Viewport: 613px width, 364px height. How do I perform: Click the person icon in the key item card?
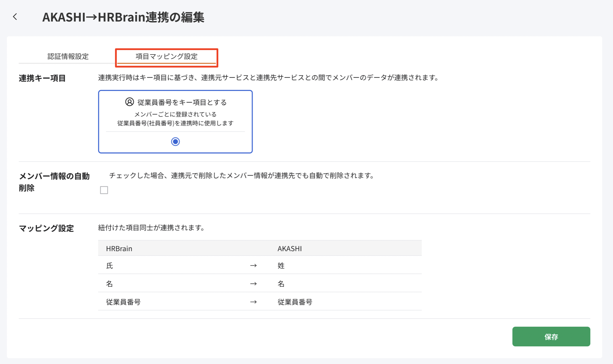130,102
